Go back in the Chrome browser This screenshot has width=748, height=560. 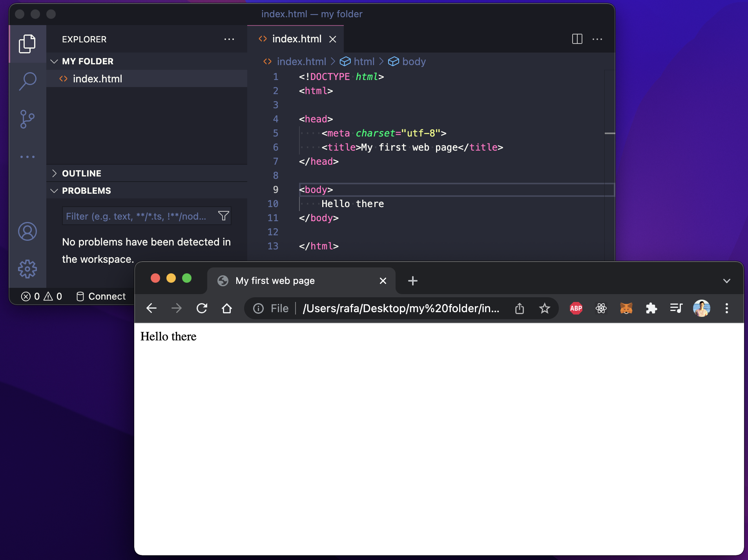coord(151,309)
